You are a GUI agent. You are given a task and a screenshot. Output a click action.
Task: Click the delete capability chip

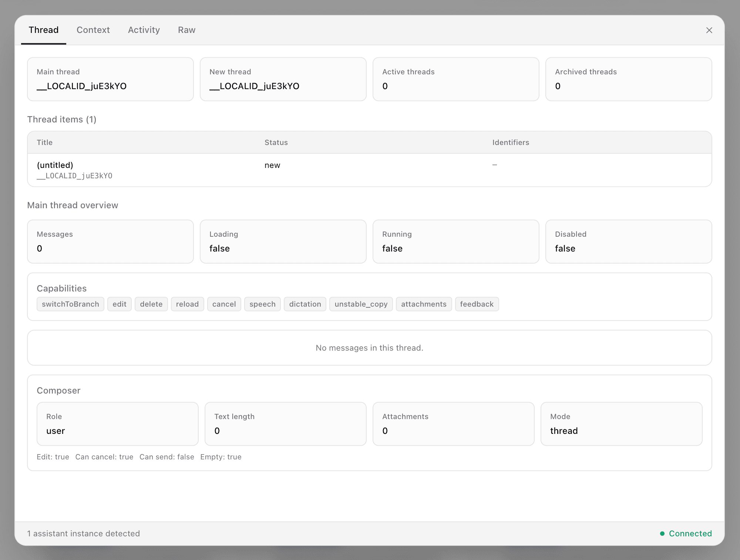click(x=151, y=304)
